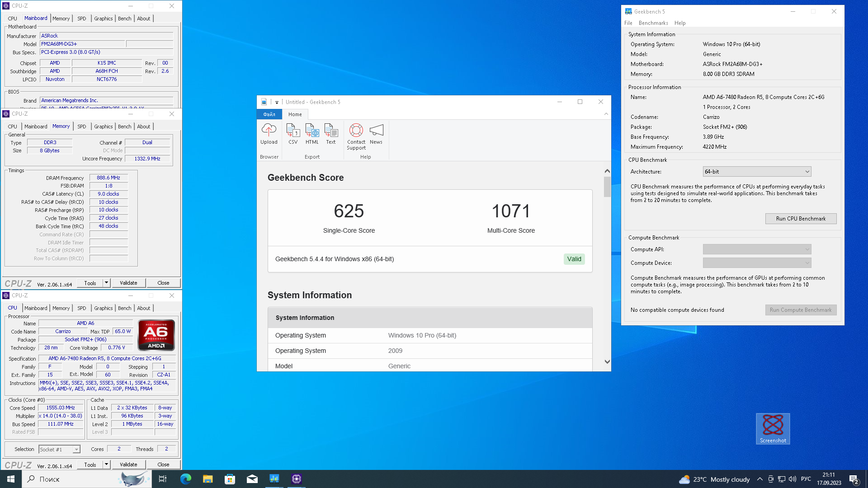
Task: Open the Compute API dropdown
Action: [757, 249]
